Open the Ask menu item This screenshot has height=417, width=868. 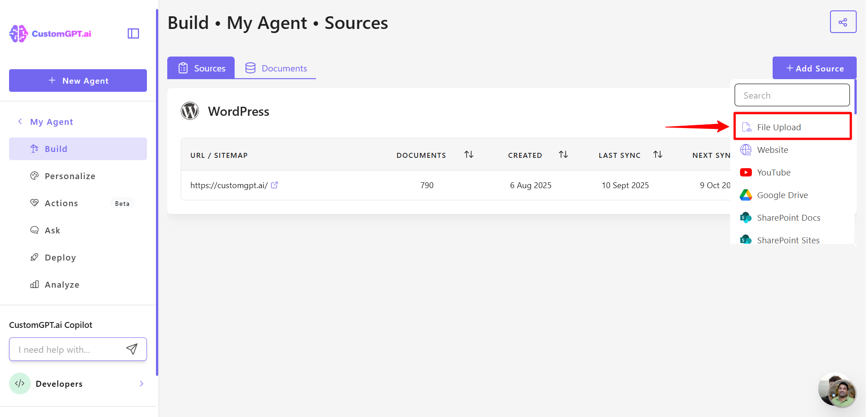(78, 230)
